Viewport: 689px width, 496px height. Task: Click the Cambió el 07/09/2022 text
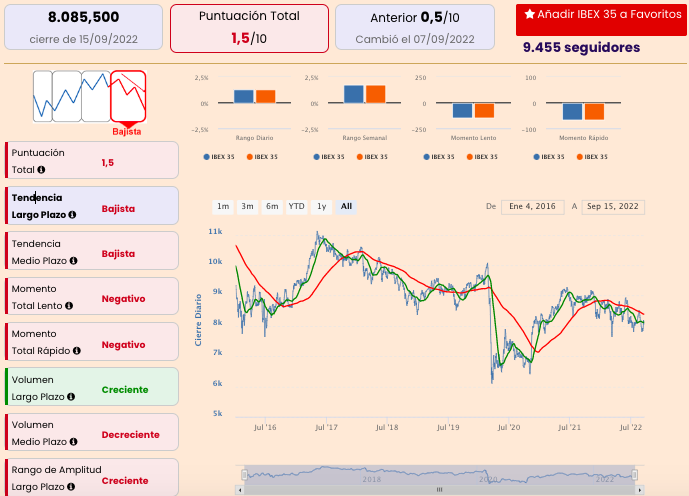tap(415, 40)
